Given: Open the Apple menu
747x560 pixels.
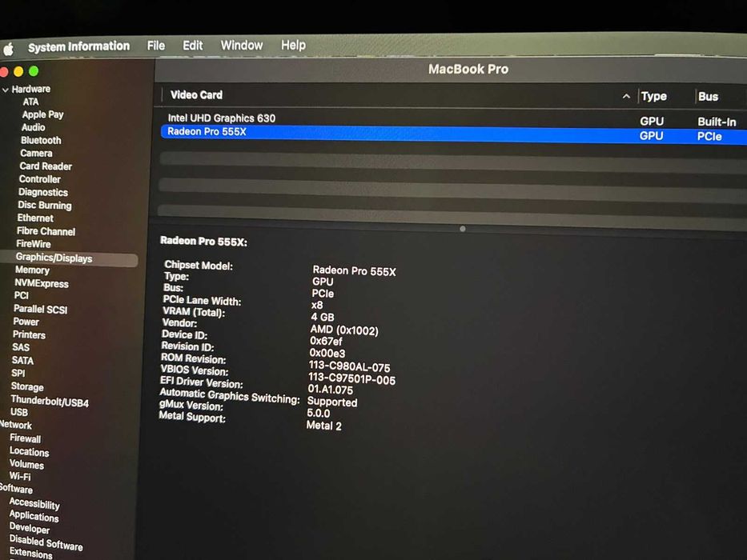Looking at the screenshot, I should [x=8, y=49].
